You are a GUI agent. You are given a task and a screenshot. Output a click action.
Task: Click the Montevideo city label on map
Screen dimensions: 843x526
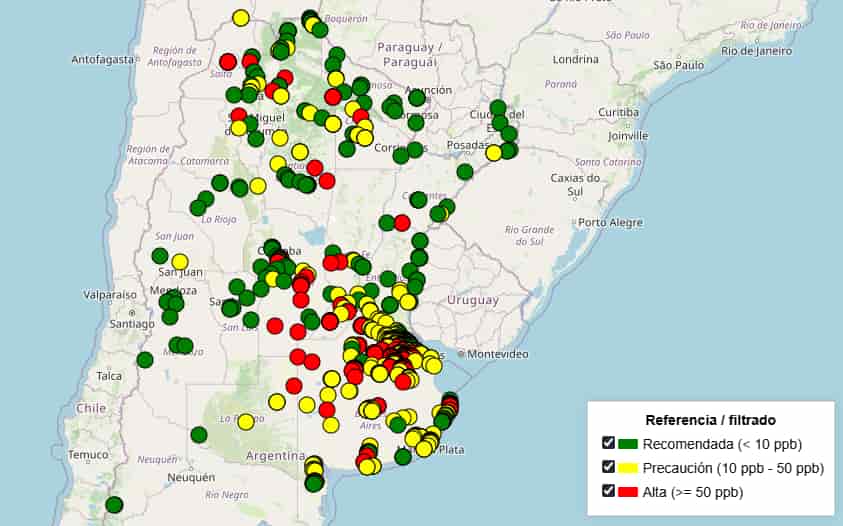[497, 354]
